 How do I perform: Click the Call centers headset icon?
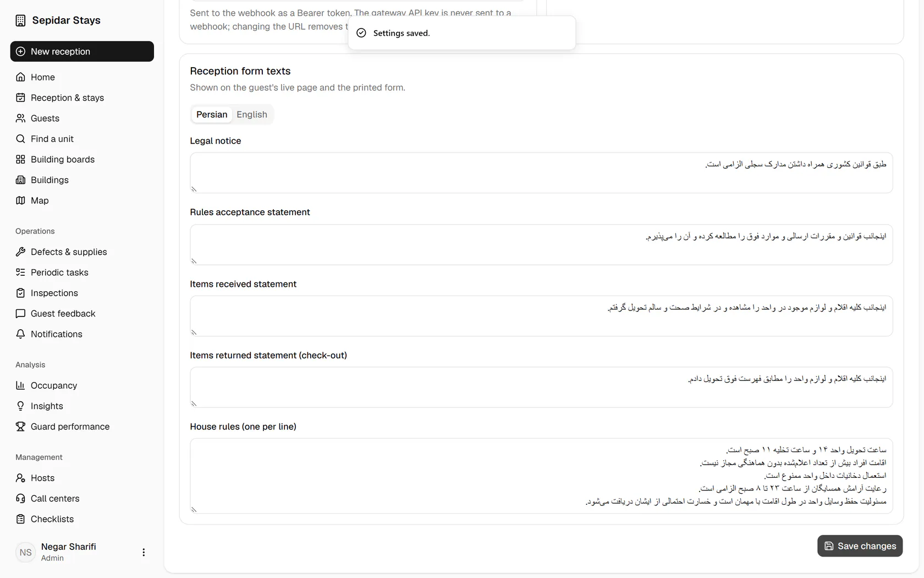click(x=20, y=499)
